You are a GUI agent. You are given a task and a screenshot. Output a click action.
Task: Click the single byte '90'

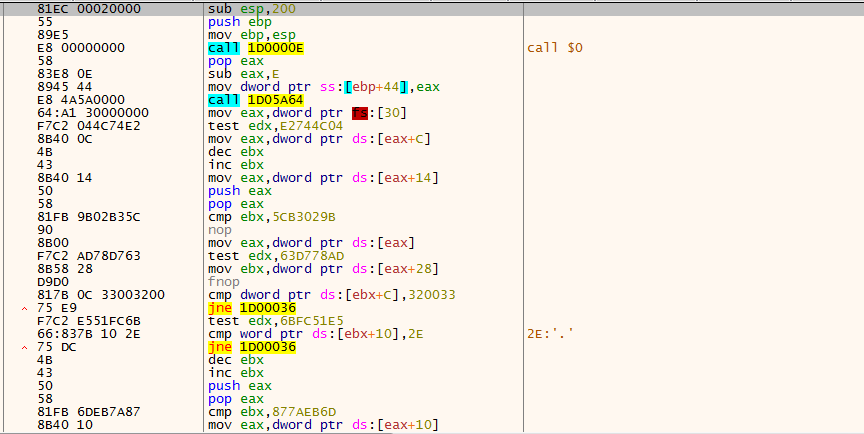(45, 230)
